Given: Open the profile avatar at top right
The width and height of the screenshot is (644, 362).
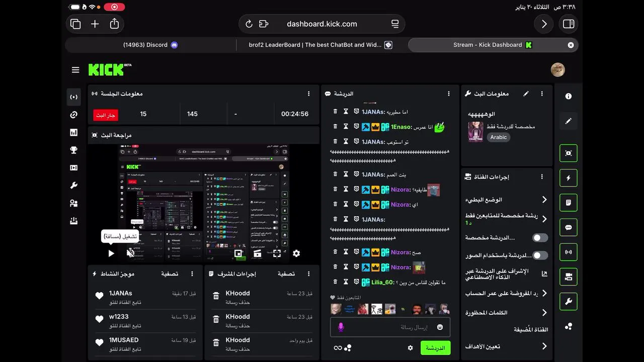Looking at the screenshot, I should point(557,70).
